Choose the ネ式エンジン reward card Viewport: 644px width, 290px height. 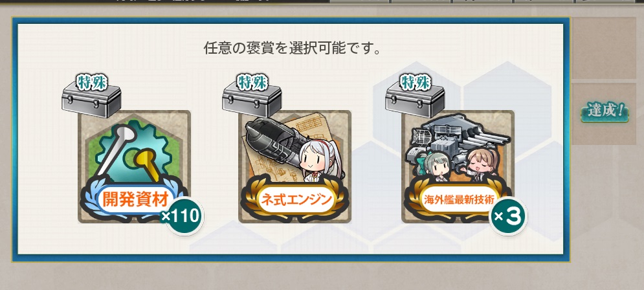point(295,167)
